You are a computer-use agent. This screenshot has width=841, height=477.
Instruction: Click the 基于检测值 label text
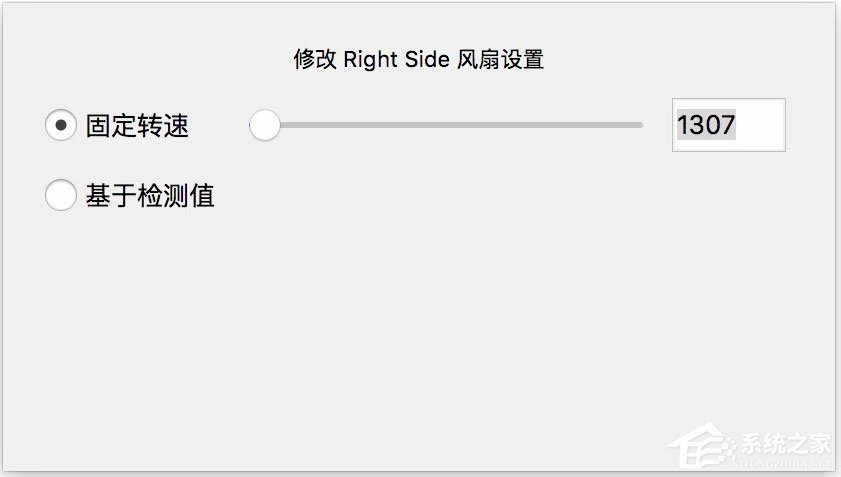(x=150, y=195)
